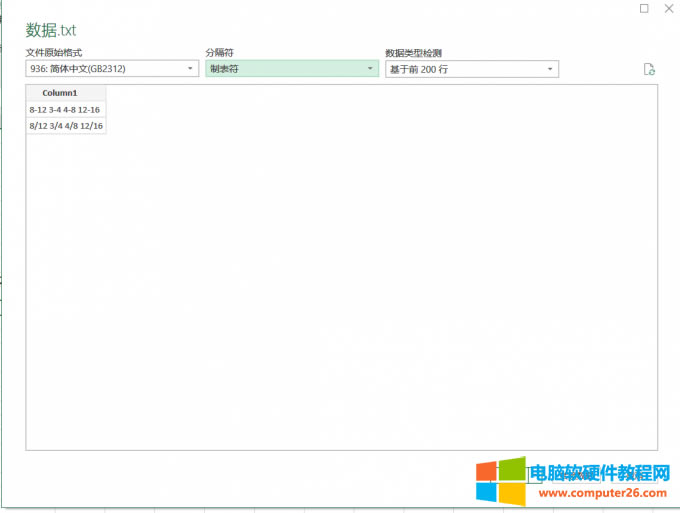Screen dimensions: 680x513
Task: Select the cell containing 8-12 3-4 4-8 12-16
Action: 66,109
